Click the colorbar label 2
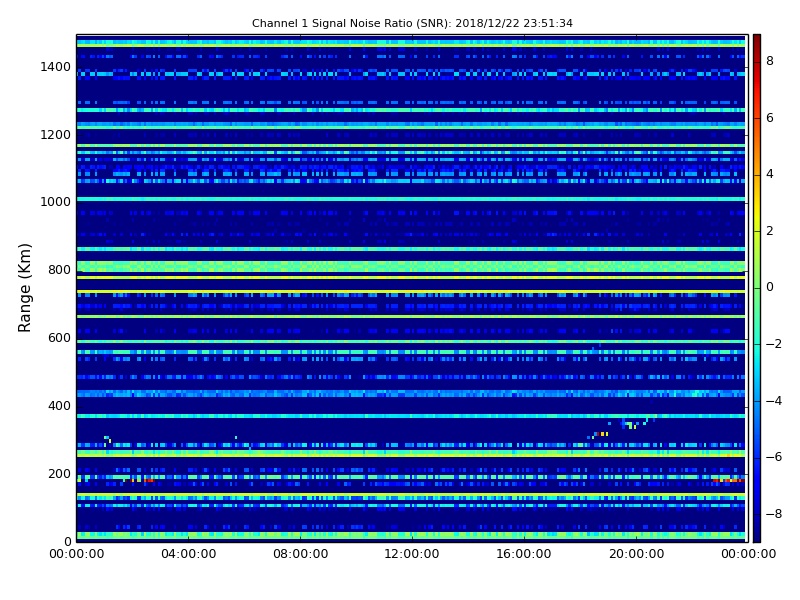This screenshot has height=600, width=800. pos(770,231)
